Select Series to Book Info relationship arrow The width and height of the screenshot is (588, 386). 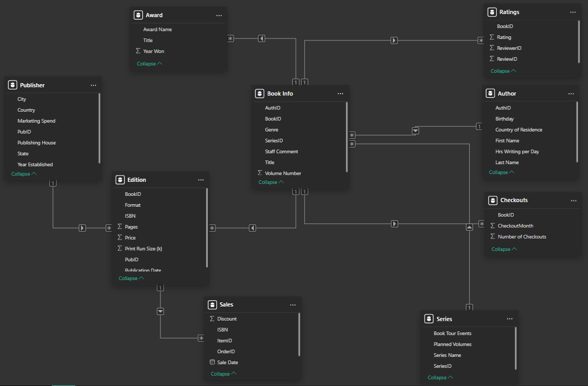tap(470, 227)
